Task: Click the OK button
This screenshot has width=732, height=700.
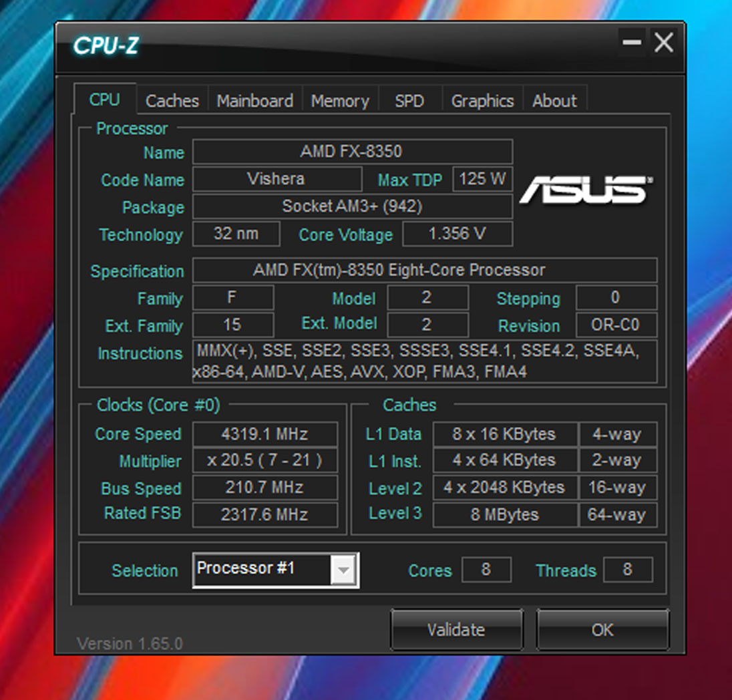Action: (x=602, y=630)
